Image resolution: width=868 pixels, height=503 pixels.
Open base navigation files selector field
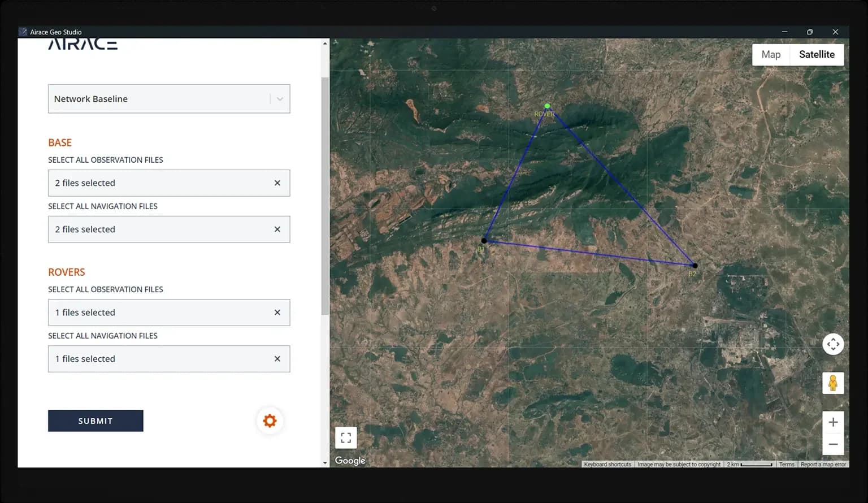click(x=169, y=229)
